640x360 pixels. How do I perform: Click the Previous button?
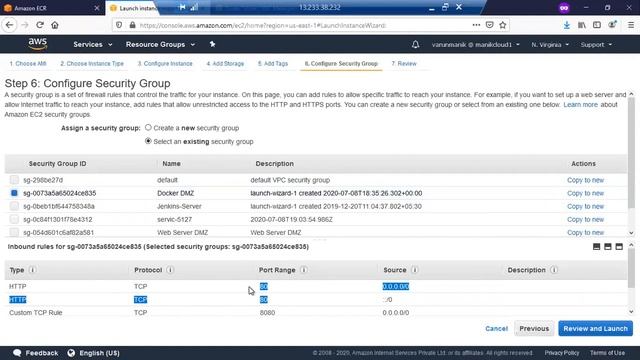(534, 329)
